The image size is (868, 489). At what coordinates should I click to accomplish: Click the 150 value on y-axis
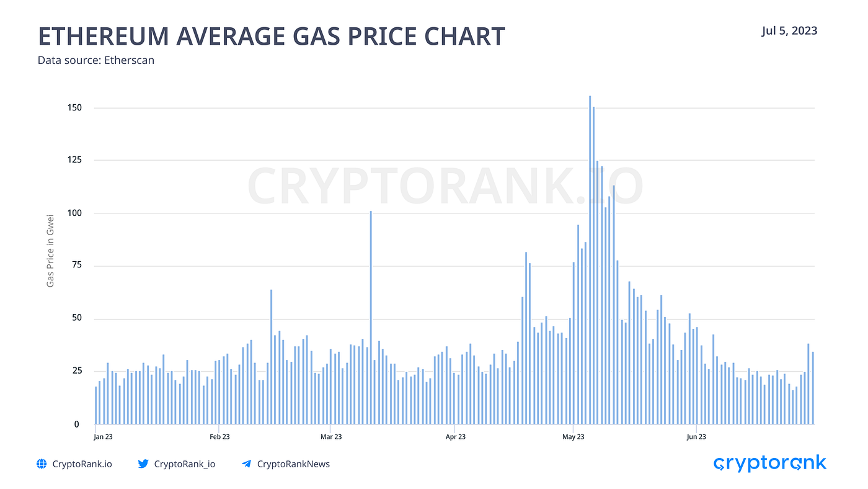tap(74, 108)
